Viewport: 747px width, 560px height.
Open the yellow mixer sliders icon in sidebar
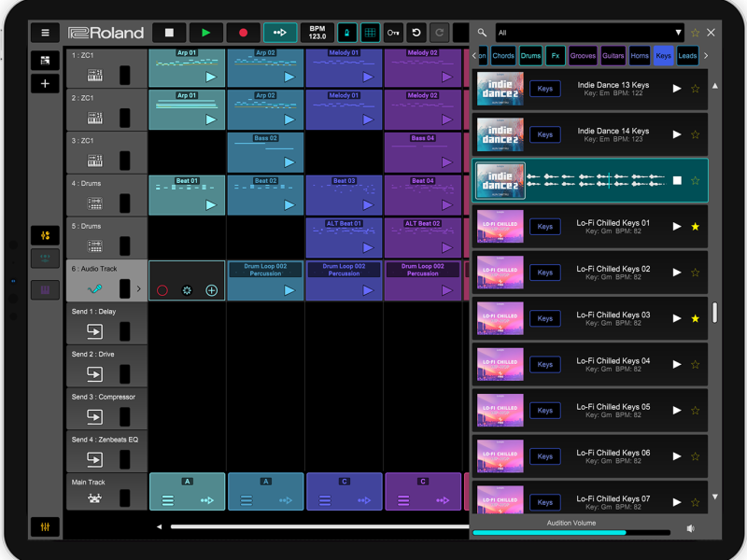(x=45, y=235)
